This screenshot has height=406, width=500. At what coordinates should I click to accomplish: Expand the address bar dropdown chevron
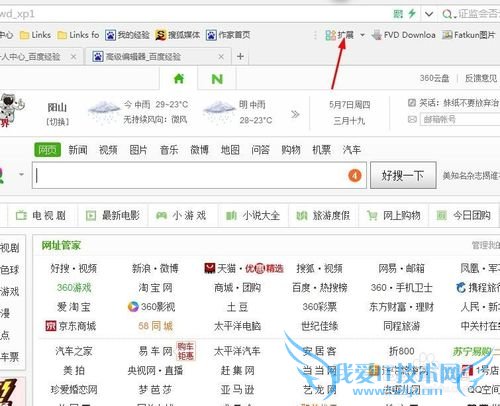click(x=429, y=14)
